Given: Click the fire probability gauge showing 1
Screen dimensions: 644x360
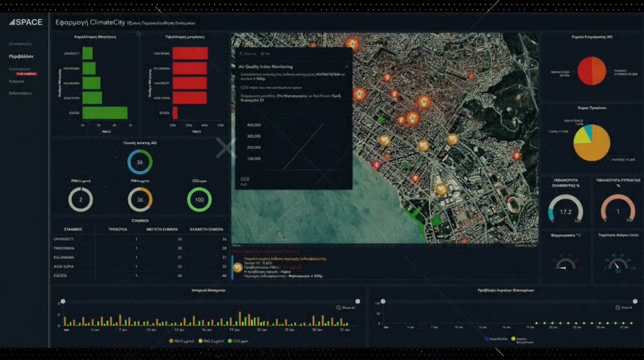Looking at the screenshot, I should click(618, 209).
